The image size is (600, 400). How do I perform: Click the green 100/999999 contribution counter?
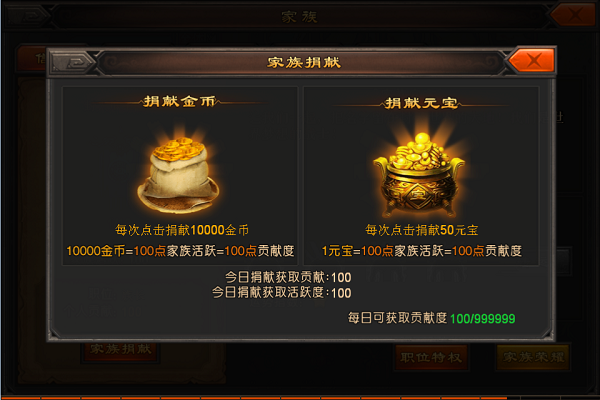(x=483, y=318)
